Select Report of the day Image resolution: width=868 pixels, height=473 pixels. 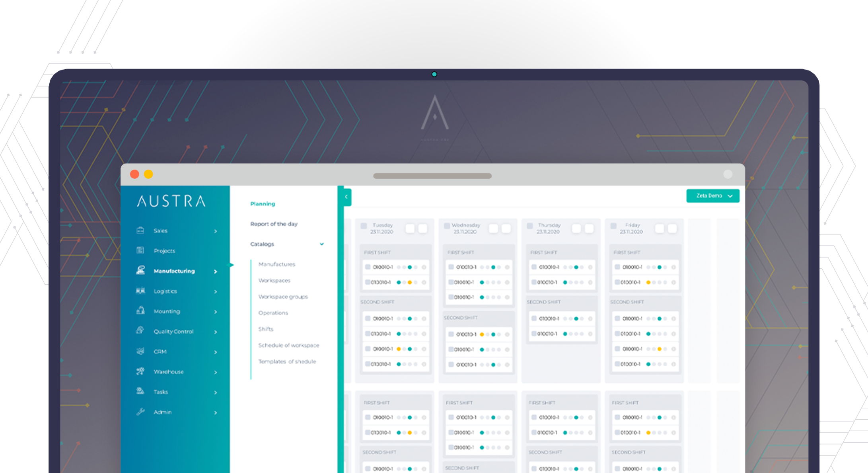click(274, 224)
